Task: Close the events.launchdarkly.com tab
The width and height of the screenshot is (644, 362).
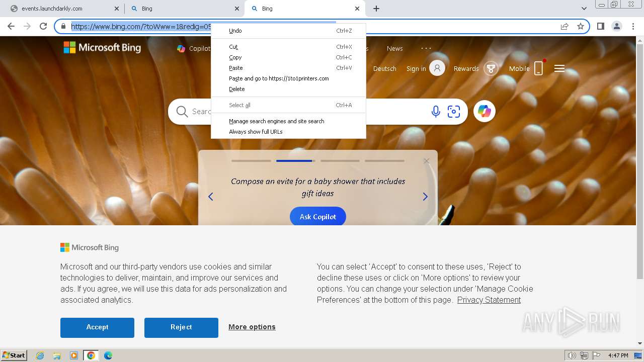Action: [x=116, y=9]
